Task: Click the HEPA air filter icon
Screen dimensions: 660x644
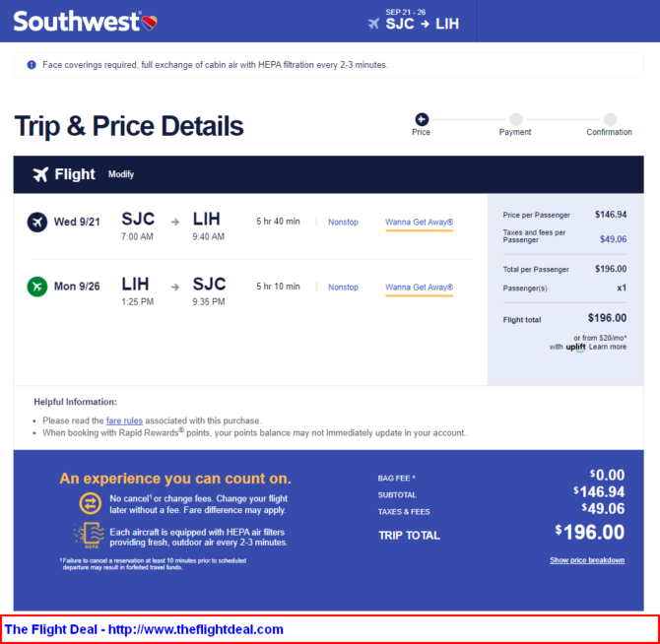Action: pyautogui.click(x=89, y=535)
